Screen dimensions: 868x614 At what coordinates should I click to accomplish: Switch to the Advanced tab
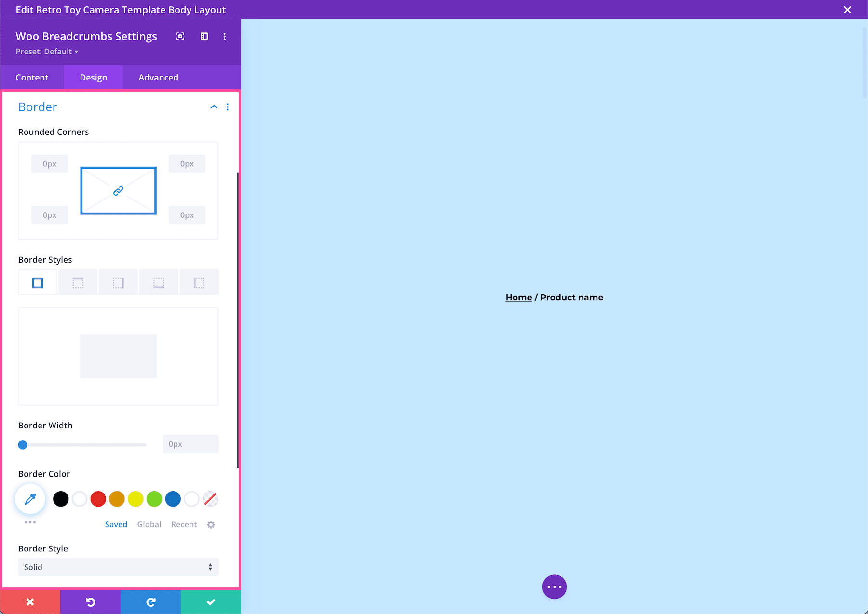158,77
